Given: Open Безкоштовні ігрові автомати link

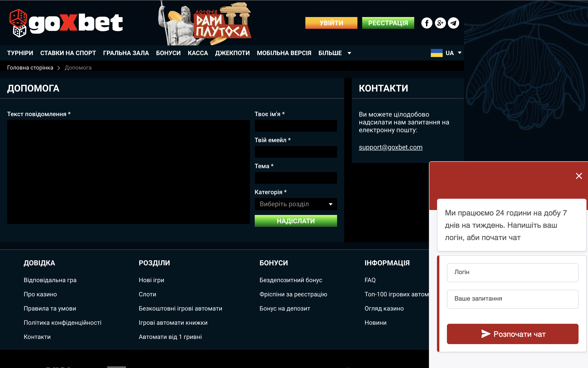Looking at the screenshot, I should tap(180, 309).
